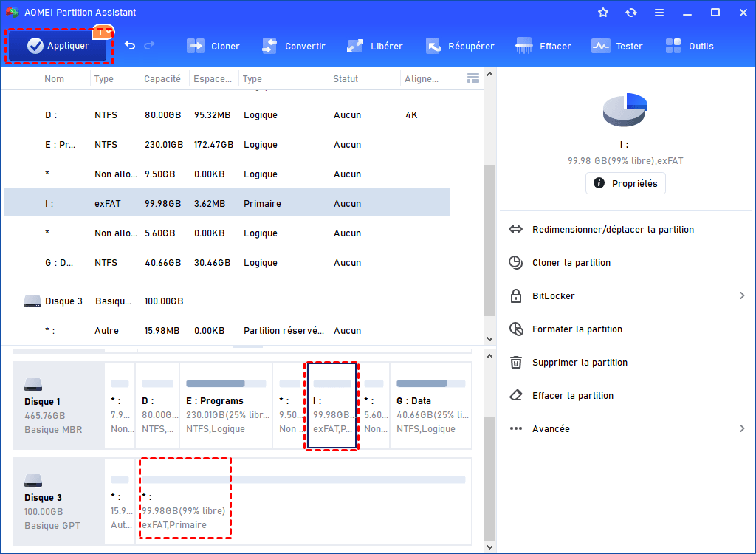The height and width of the screenshot is (554, 756).
Task: Open Propriétés for partition I
Action: (x=625, y=182)
